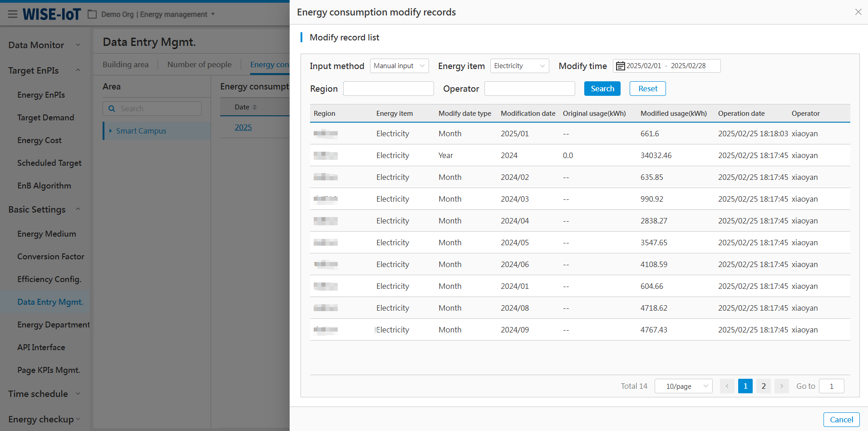Switch to the Building area tab
868x431 pixels.
125,64
